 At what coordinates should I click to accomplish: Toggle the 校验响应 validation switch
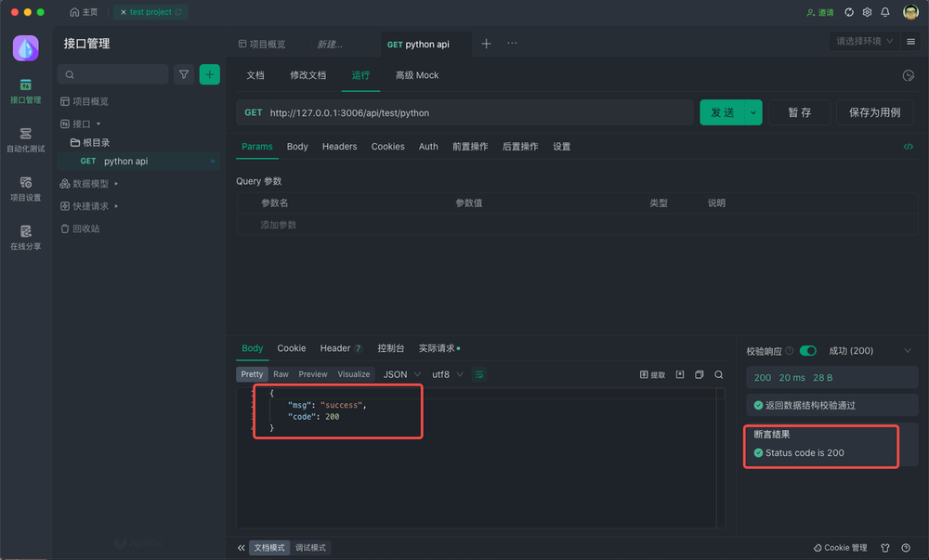pyautogui.click(x=807, y=351)
